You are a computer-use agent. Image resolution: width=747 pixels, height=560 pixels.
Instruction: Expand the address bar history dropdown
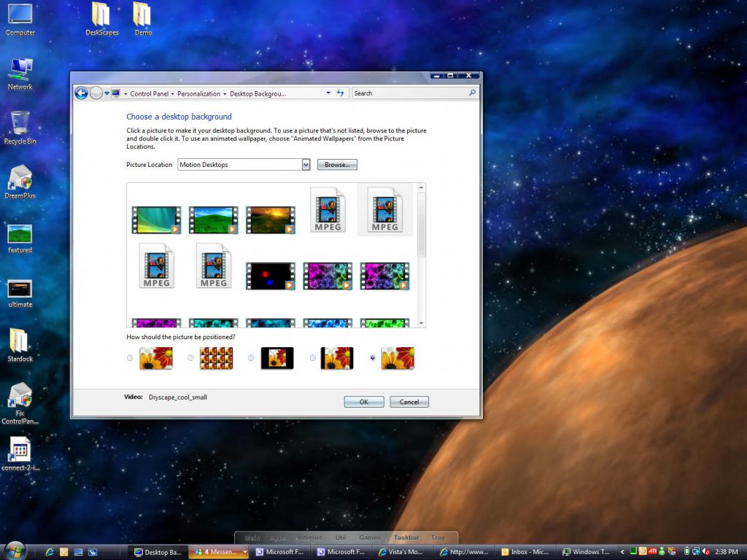tap(328, 93)
